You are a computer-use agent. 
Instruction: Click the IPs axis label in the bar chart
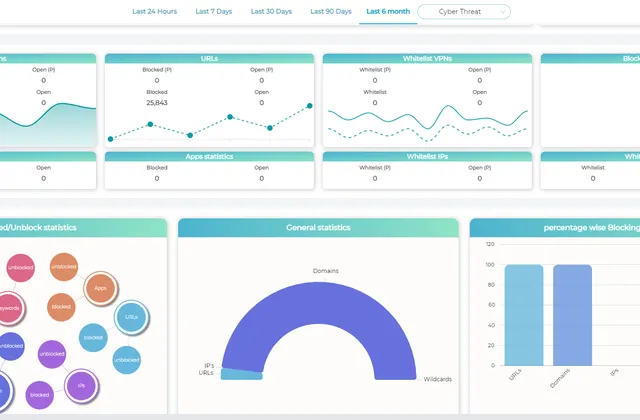click(615, 372)
